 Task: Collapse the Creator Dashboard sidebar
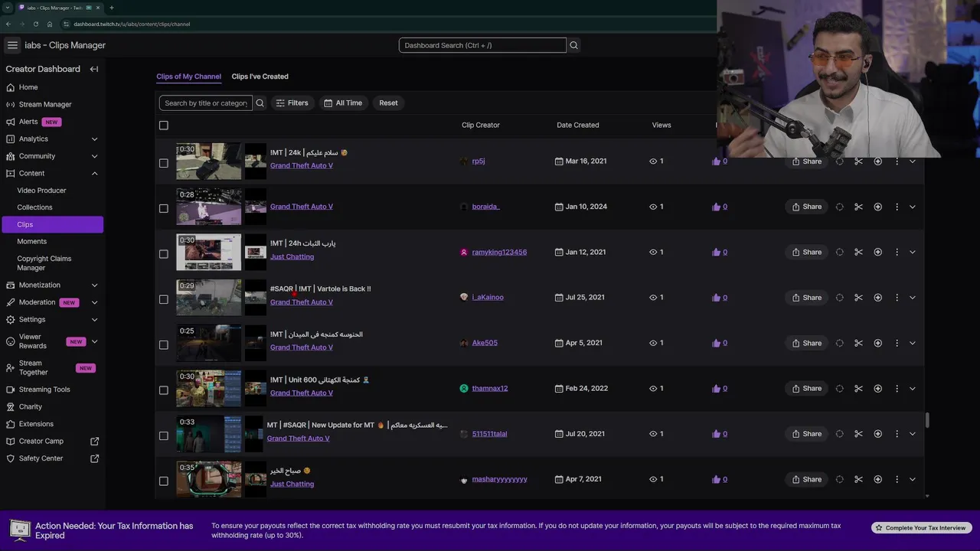tap(94, 69)
